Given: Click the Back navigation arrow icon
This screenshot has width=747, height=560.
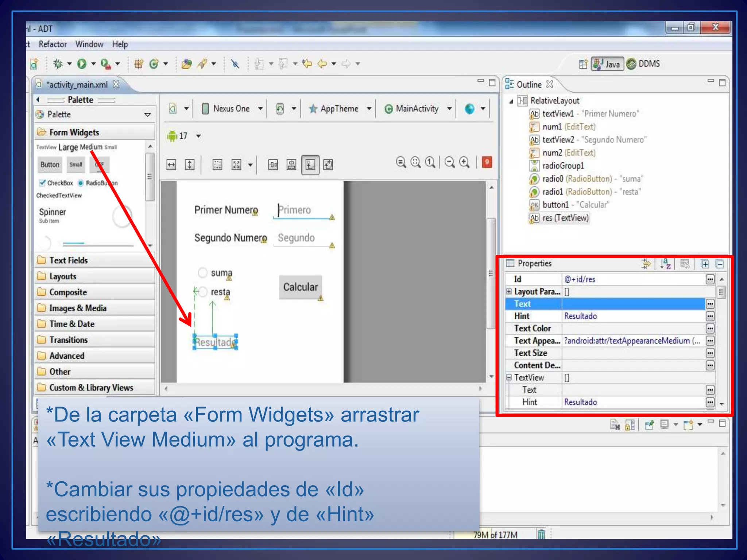Looking at the screenshot, I should click(x=322, y=64).
